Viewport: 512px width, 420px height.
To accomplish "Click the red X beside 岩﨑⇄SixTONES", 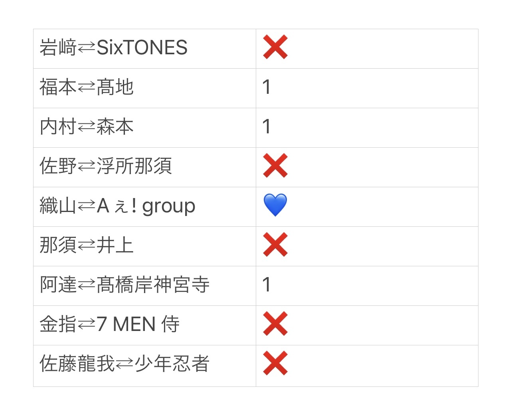I will (x=275, y=47).
